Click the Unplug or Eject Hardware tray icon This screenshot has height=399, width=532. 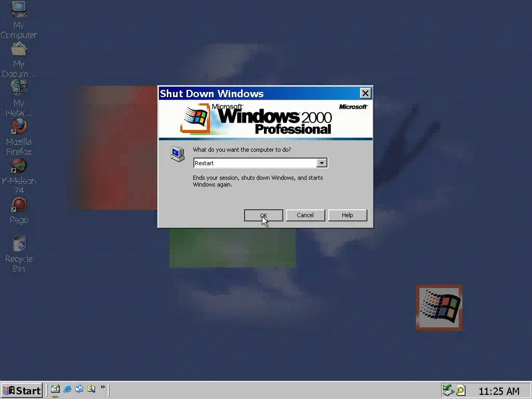tap(448, 391)
